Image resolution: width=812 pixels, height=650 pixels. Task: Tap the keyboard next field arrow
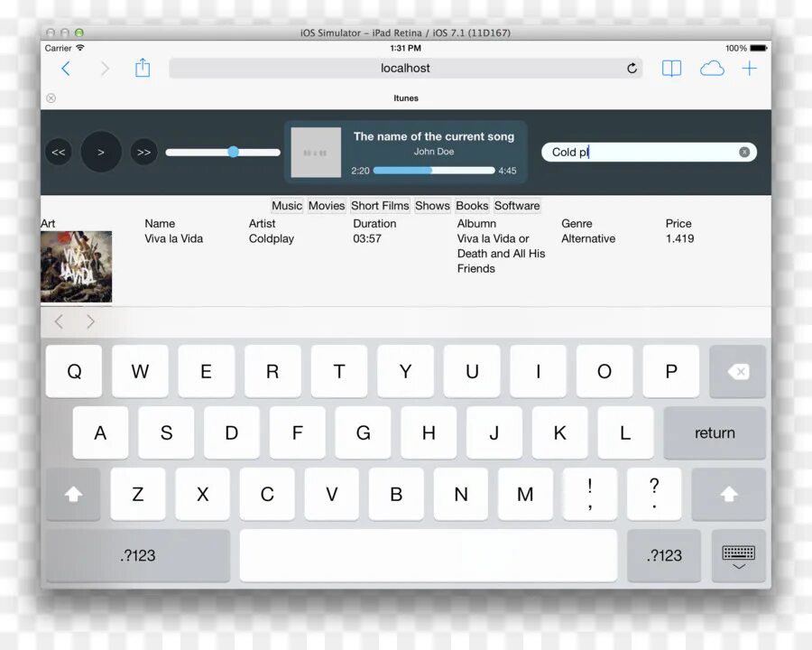[x=90, y=321]
